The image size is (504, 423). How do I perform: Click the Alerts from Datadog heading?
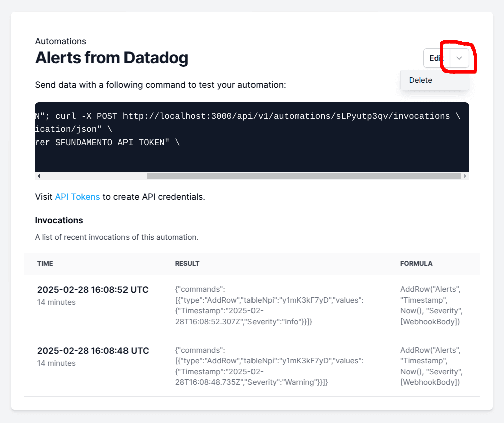111,58
